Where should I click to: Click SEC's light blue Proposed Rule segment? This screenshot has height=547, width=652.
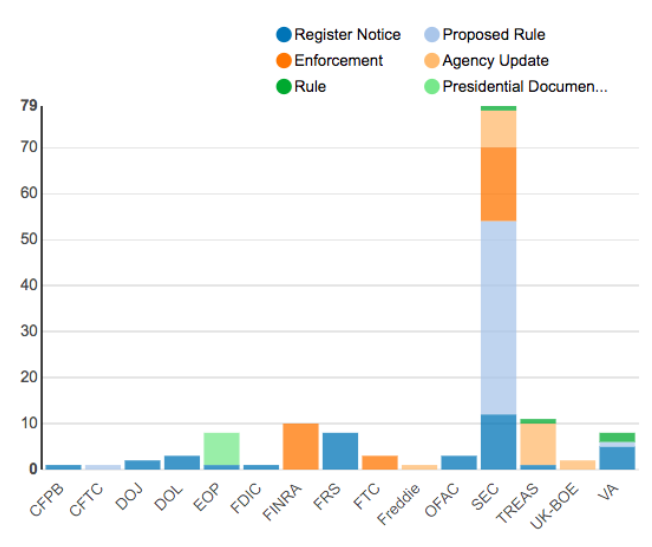(499, 318)
